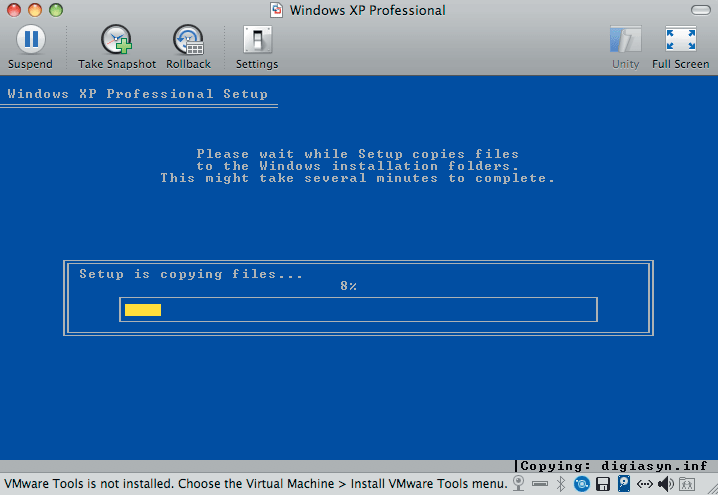718x495 pixels.
Task: Click the sound speaker icon in status bar
Action: click(665, 484)
